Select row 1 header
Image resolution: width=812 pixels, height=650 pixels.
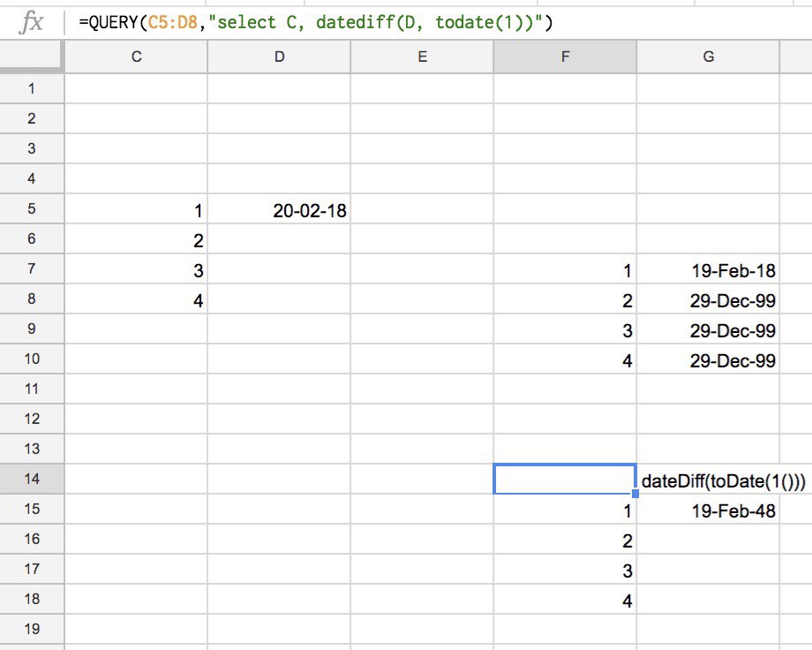pos(32,88)
